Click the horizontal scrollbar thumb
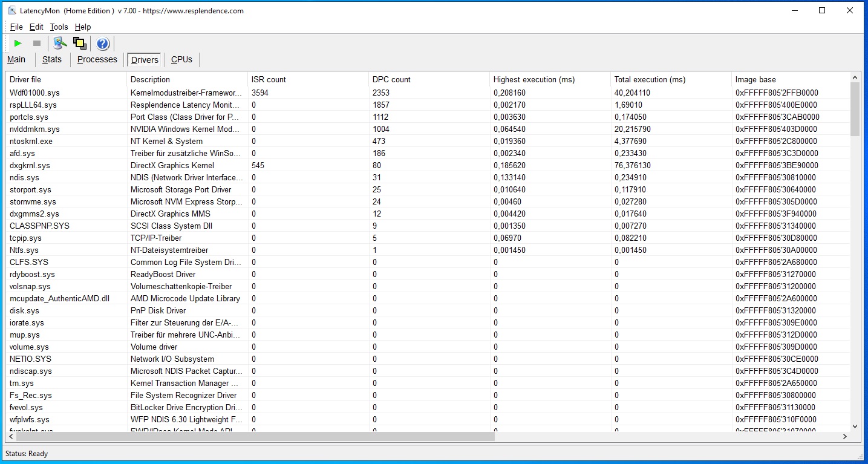 click(255, 436)
